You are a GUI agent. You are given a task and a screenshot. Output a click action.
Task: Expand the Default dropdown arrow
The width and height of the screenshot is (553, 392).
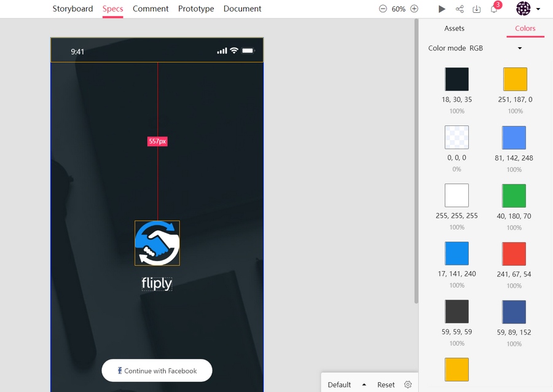pyautogui.click(x=364, y=385)
